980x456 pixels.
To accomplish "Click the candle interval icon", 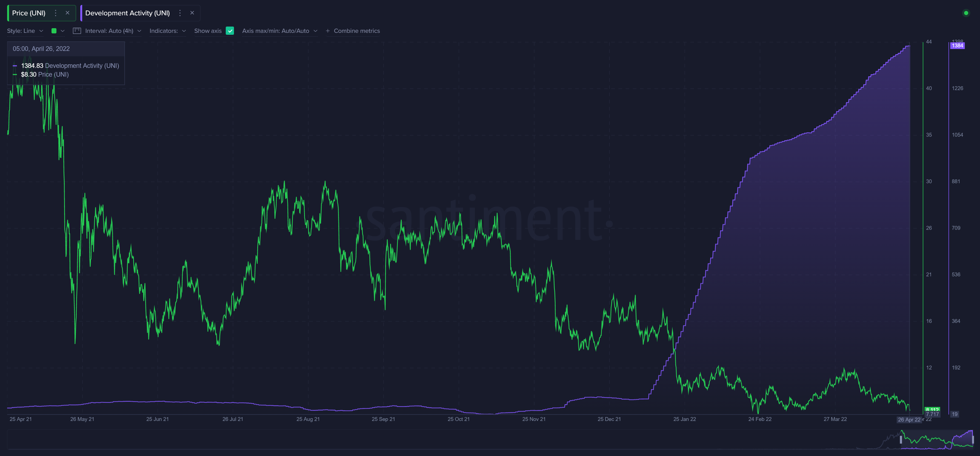I will pos(77,31).
